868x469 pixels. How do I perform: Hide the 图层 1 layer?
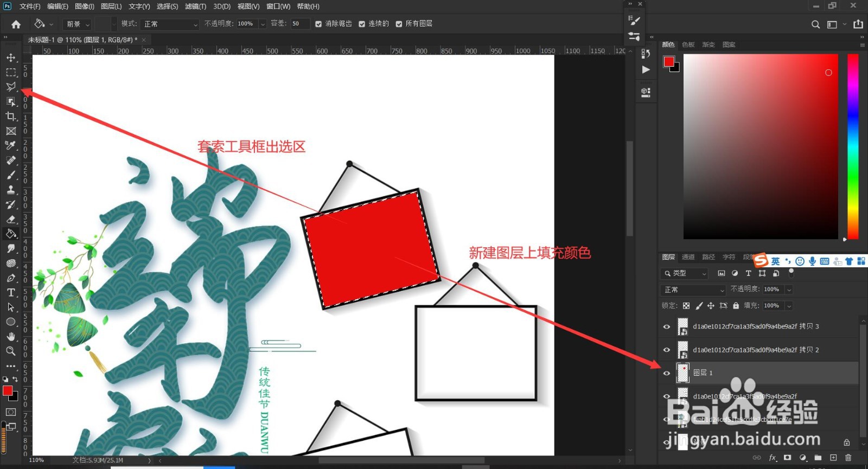coord(667,373)
